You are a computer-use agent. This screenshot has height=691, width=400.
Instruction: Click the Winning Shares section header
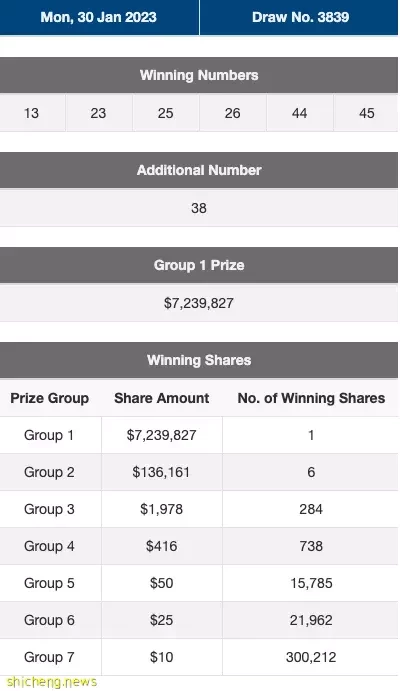pyautogui.click(x=199, y=360)
